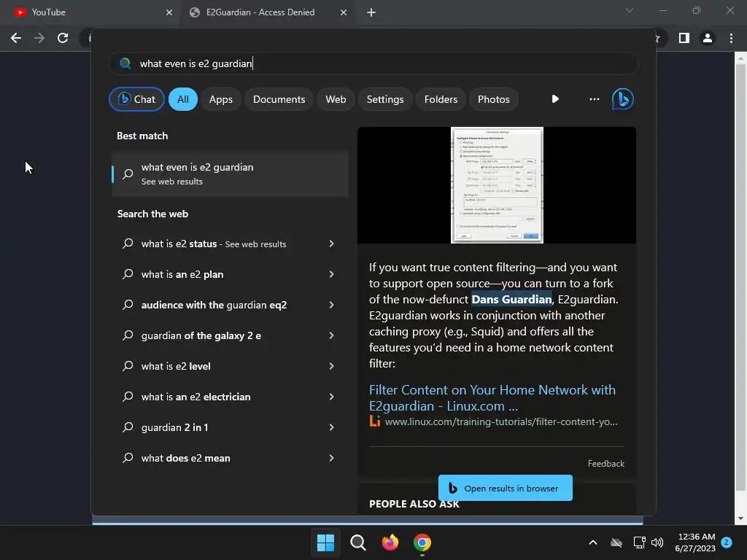Click the large Bing icon at top right
Image resolution: width=747 pixels, height=560 pixels.
click(x=623, y=99)
